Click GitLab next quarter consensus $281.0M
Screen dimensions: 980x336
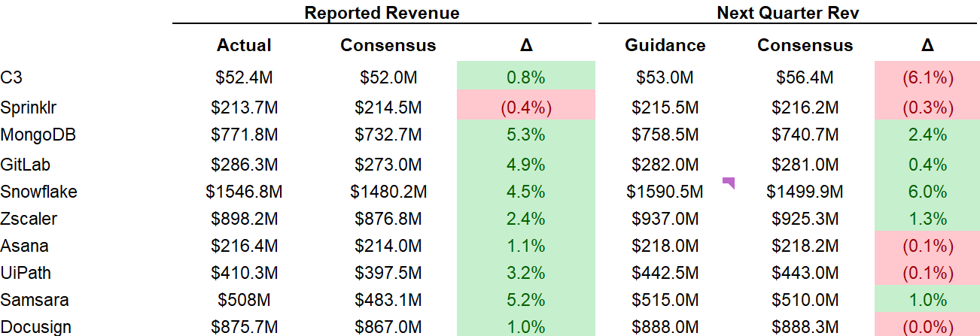[x=805, y=165]
